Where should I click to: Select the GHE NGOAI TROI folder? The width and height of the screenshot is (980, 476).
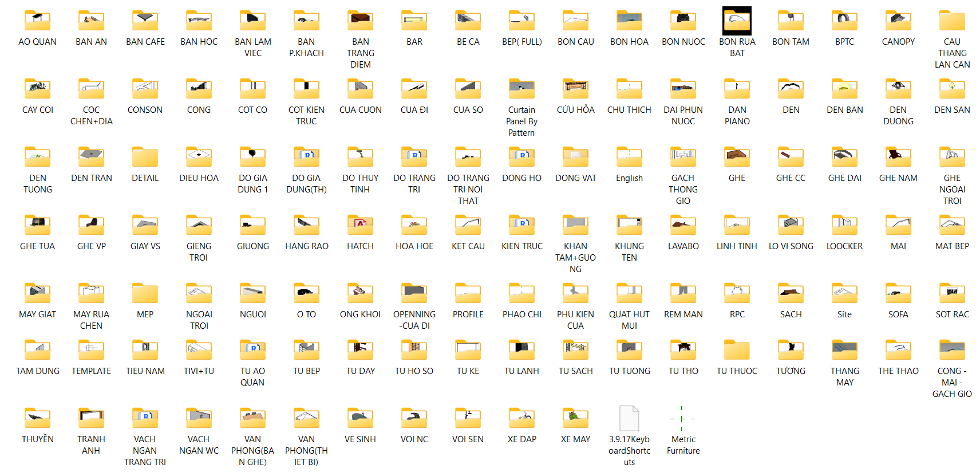(x=952, y=158)
